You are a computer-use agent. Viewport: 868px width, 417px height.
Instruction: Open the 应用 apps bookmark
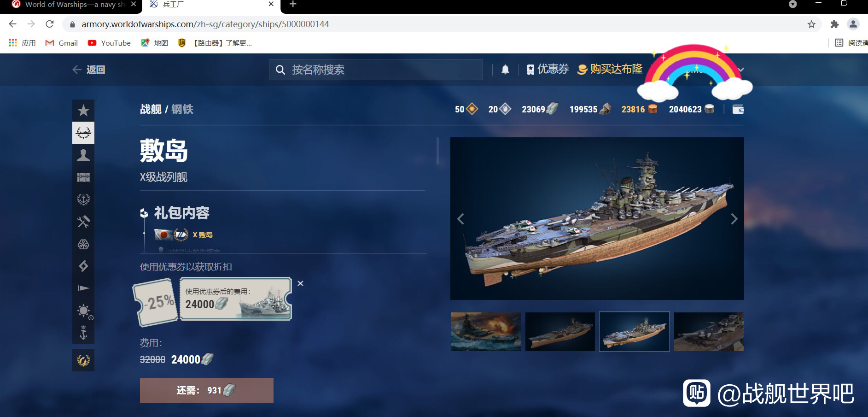(x=22, y=43)
